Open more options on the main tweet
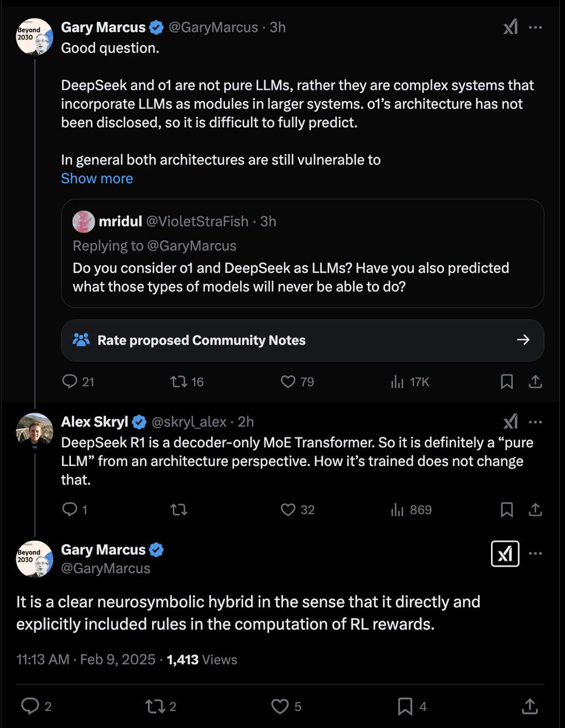This screenshot has height=728, width=565. [535, 553]
